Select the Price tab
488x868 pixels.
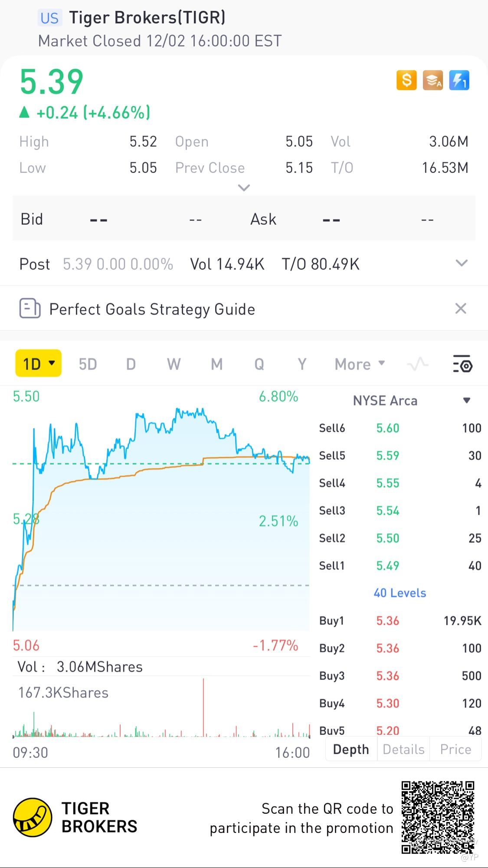tap(455, 749)
